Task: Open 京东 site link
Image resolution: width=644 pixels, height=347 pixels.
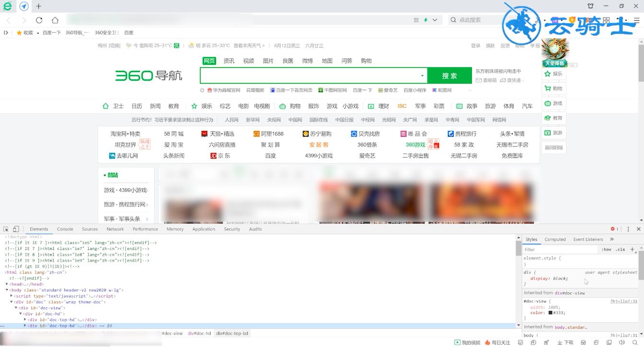Action: tap(221, 156)
